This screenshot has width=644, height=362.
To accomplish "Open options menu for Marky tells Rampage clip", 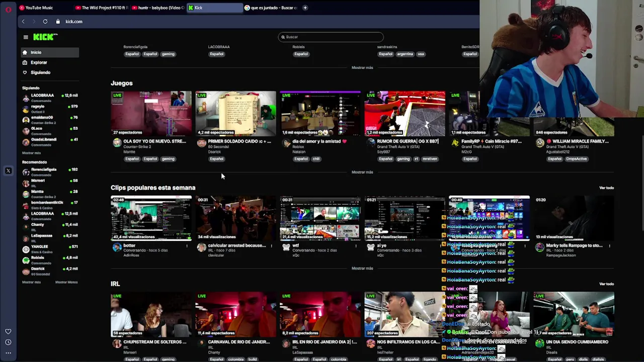I will tap(609, 246).
